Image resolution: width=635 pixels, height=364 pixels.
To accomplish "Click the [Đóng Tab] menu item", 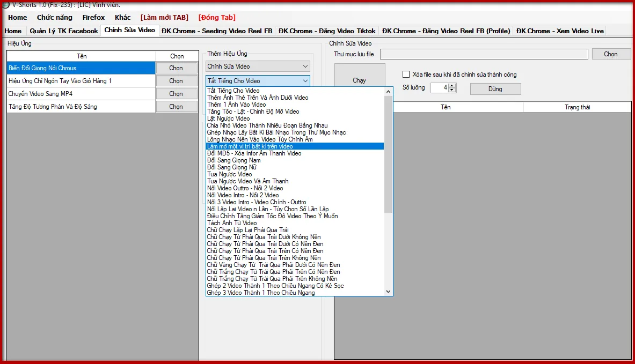I will tap(217, 17).
